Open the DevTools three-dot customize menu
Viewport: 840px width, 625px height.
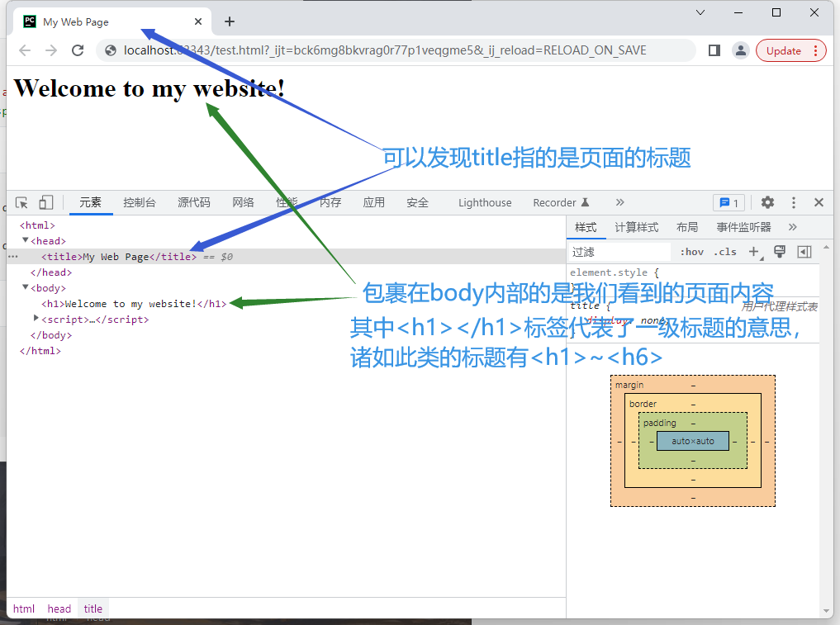794,202
